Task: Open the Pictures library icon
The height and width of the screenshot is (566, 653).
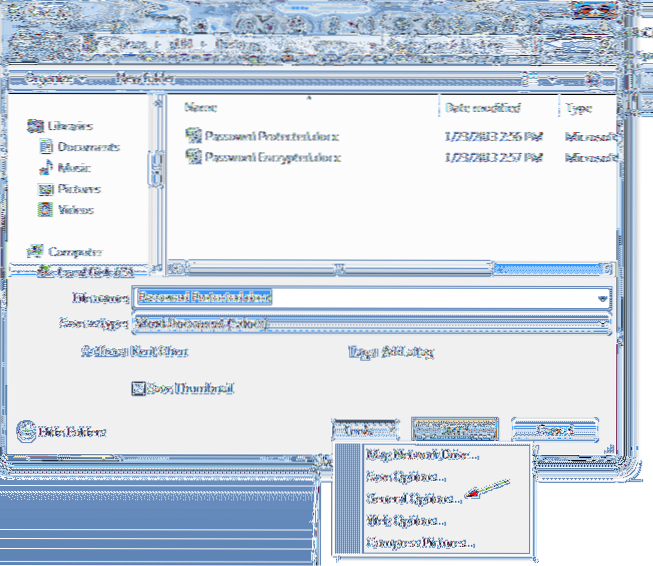Action: [x=45, y=188]
